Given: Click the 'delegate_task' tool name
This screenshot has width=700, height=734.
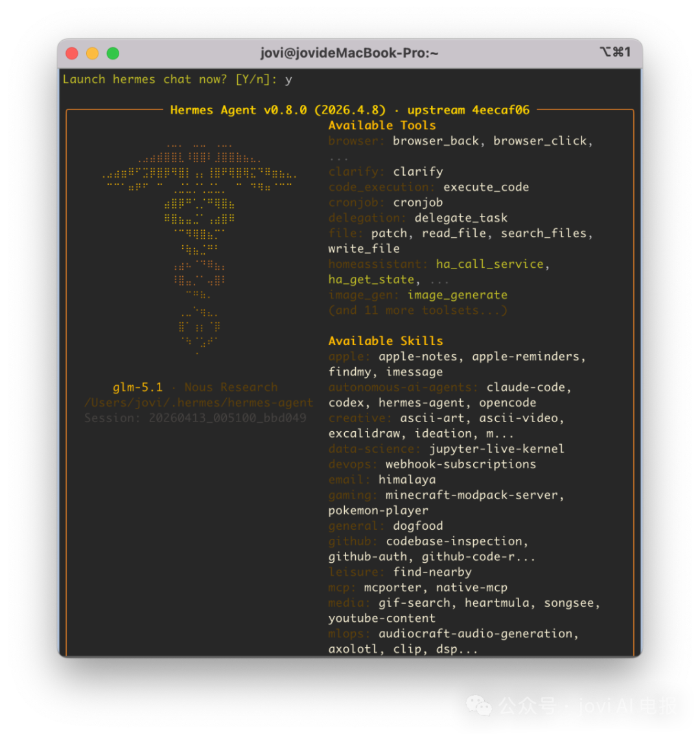Looking at the screenshot, I should 461,218.
